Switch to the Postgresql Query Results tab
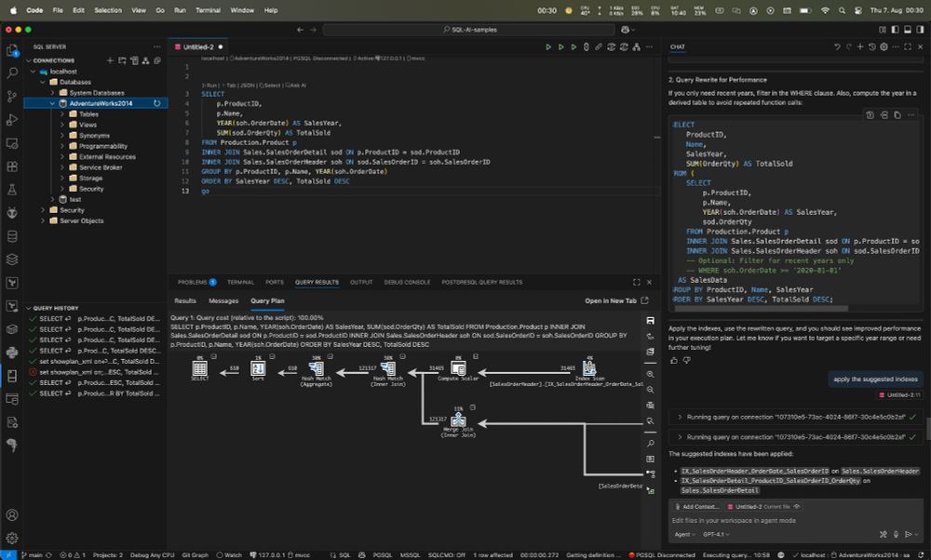This screenshot has width=931, height=560. click(x=481, y=283)
